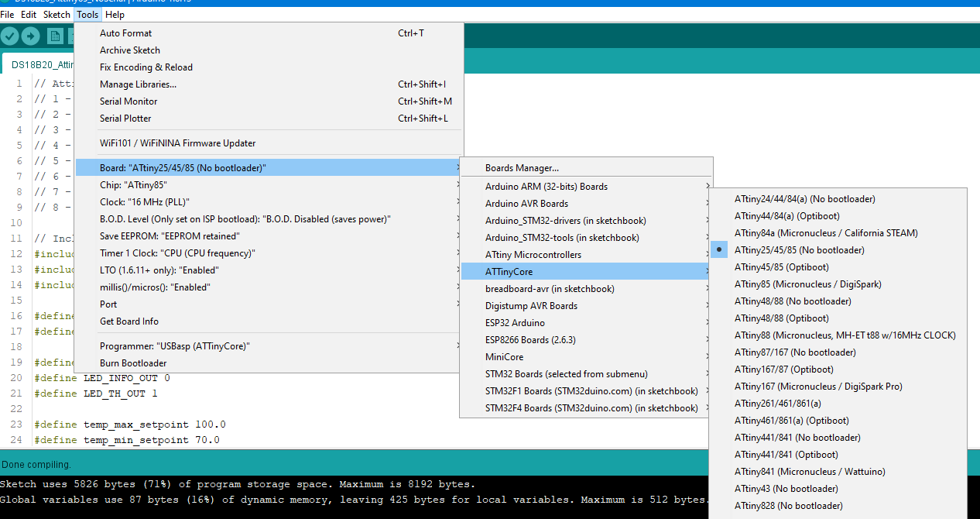This screenshot has width=980, height=519.
Task: Close the open Tools menu
Action: (87, 15)
